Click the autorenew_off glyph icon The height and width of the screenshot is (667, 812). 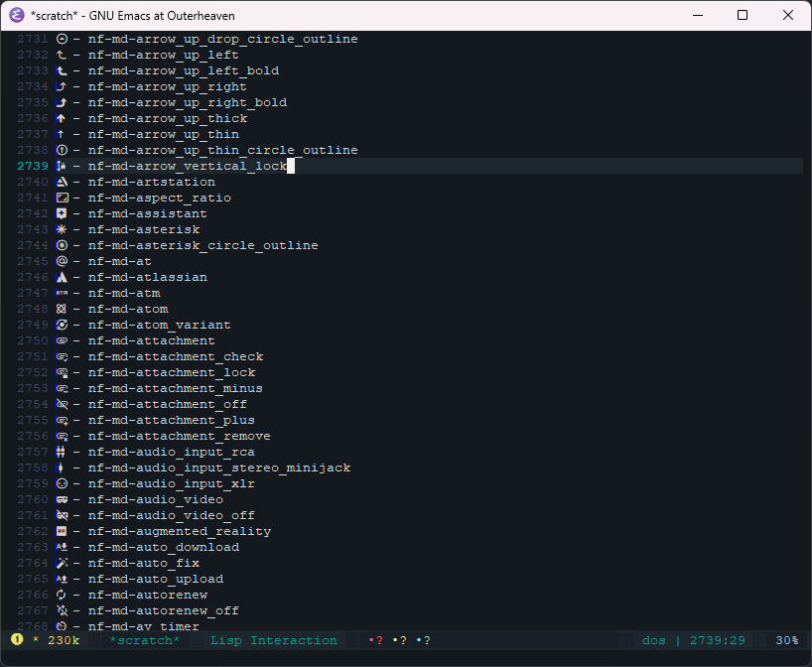(62, 610)
